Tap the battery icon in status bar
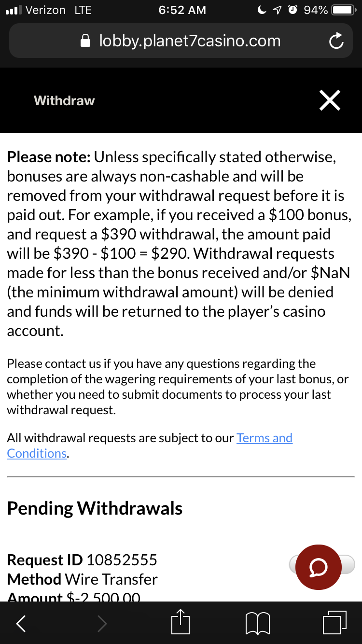The height and width of the screenshot is (644, 362). click(x=345, y=10)
